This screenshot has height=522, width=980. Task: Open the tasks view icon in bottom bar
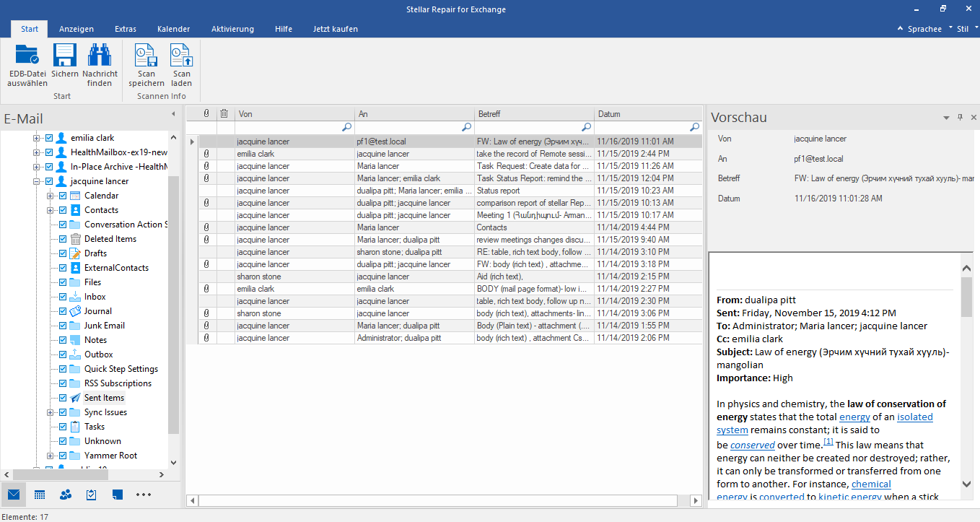pyautogui.click(x=92, y=495)
